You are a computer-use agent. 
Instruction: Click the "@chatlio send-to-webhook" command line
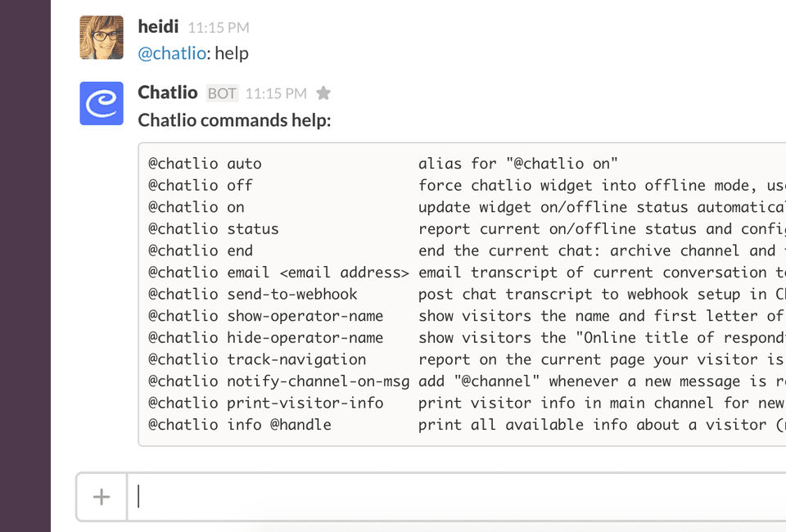252,295
